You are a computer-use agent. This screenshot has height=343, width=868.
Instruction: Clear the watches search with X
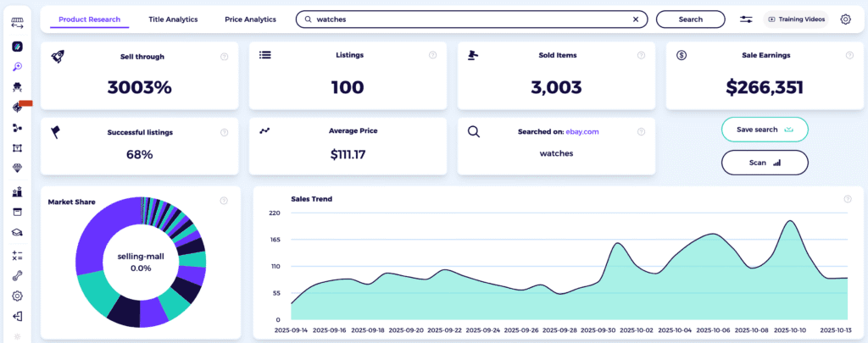coord(636,19)
